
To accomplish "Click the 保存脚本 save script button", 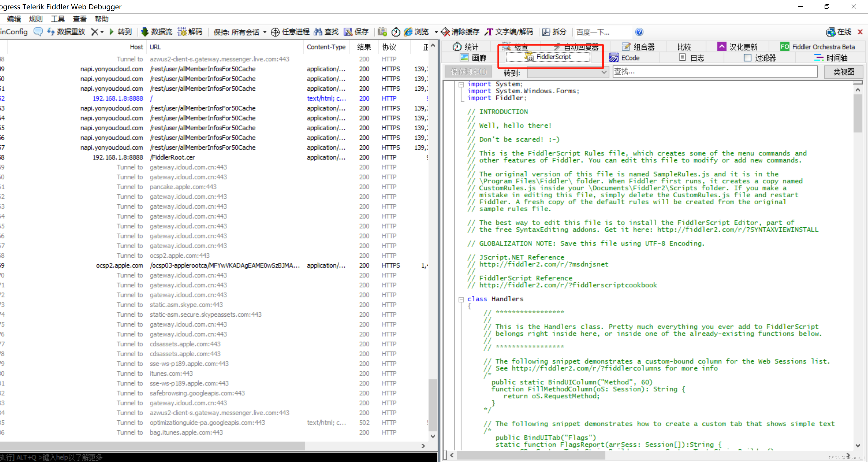I will click(468, 71).
